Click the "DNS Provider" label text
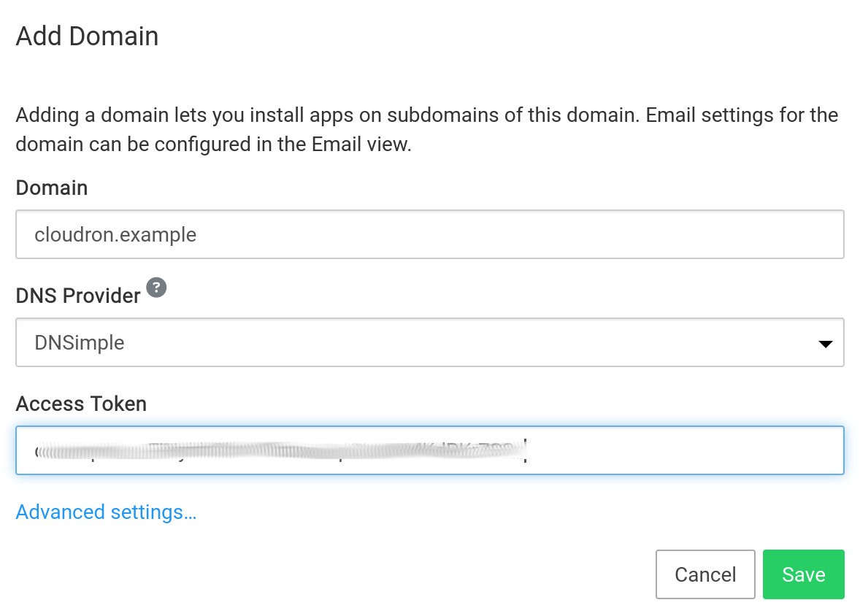The width and height of the screenshot is (860, 616). pyautogui.click(x=78, y=296)
